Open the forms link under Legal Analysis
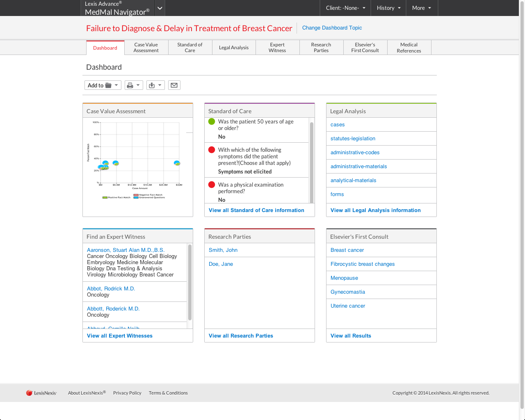 337,194
